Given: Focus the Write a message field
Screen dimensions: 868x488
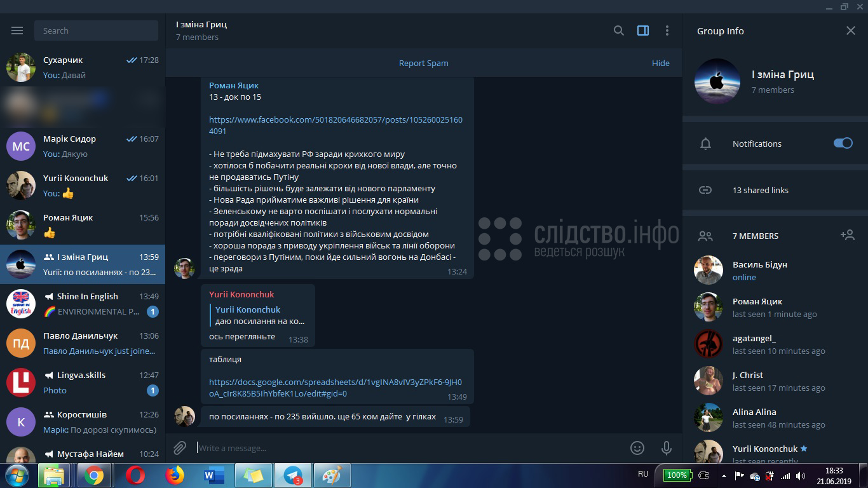Looking at the screenshot, I should pyautogui.click(x=410, y=448).
